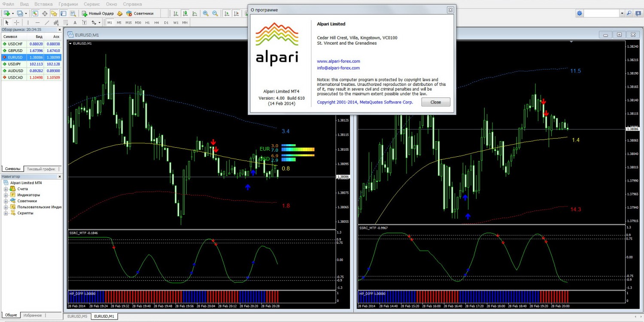Switch timeframe to H4

pos(157,22)
